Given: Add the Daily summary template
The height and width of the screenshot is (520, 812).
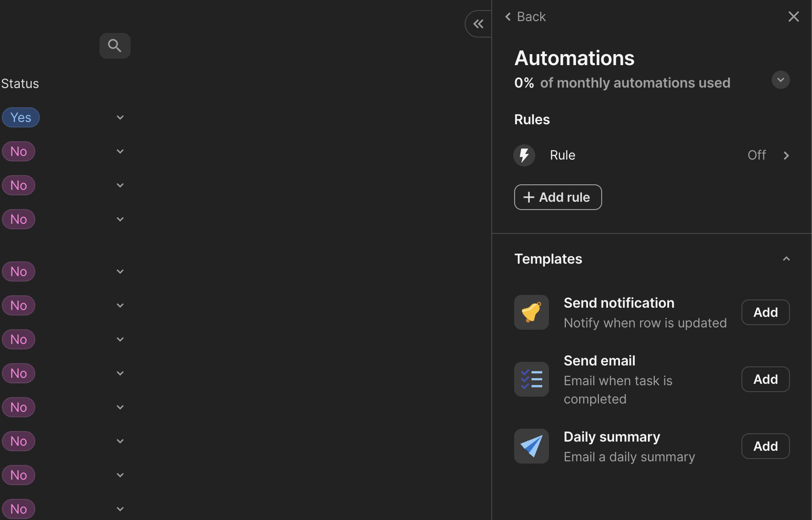Looking at the screenshot, I should 765,446.
